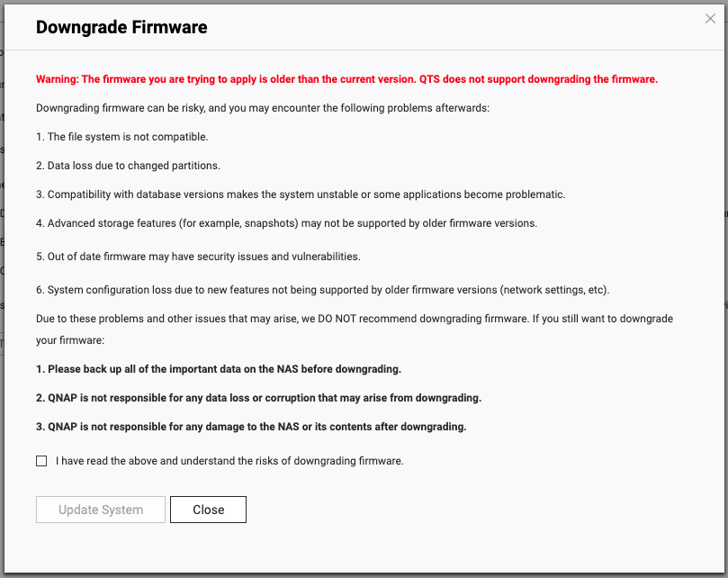Select 'The file system is not compatible' item
This screenshot has width=728, height=578.
click(122, 137)
